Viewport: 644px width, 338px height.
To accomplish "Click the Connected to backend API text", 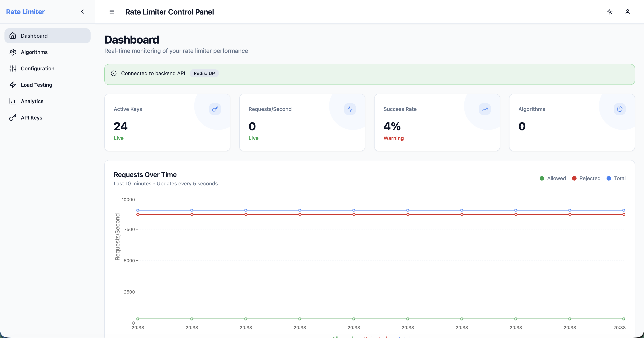I will coord(153,73).
